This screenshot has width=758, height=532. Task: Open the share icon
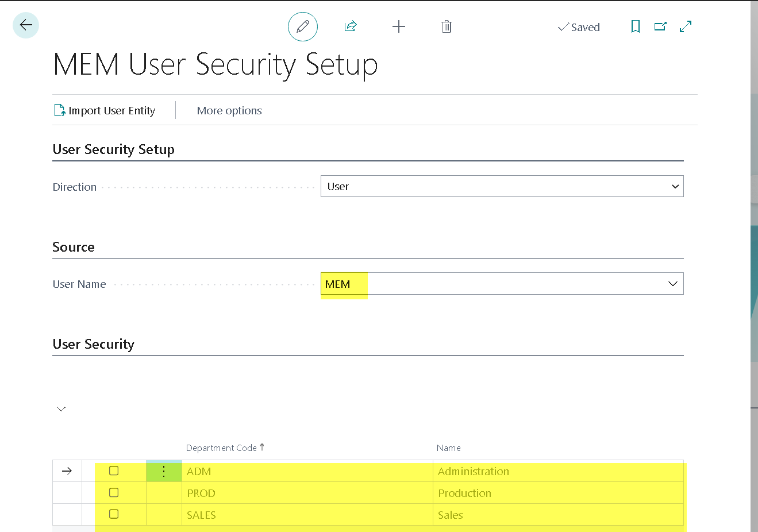351,26
